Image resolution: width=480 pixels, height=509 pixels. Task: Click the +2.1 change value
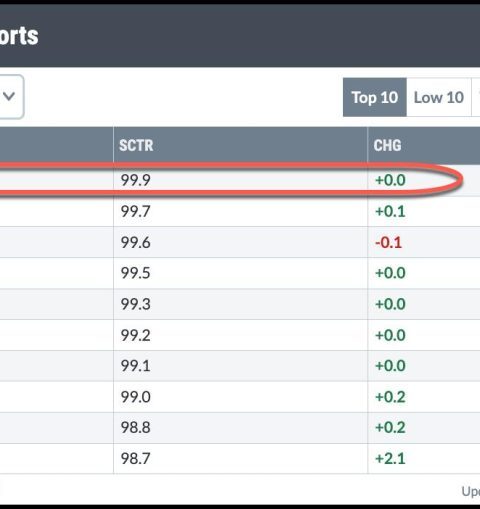tap(390, 459)
